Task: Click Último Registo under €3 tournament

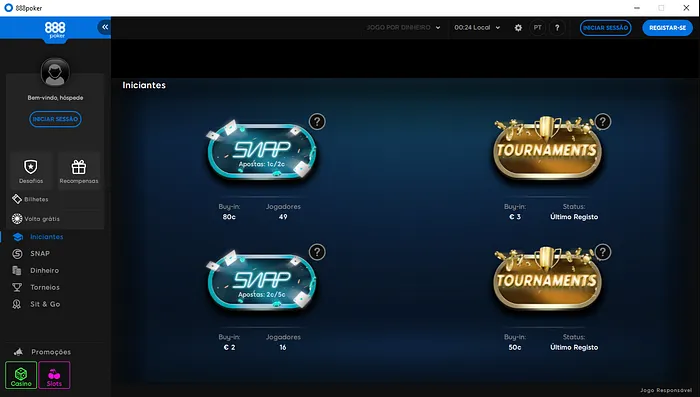Action: (x=574, y=217)
